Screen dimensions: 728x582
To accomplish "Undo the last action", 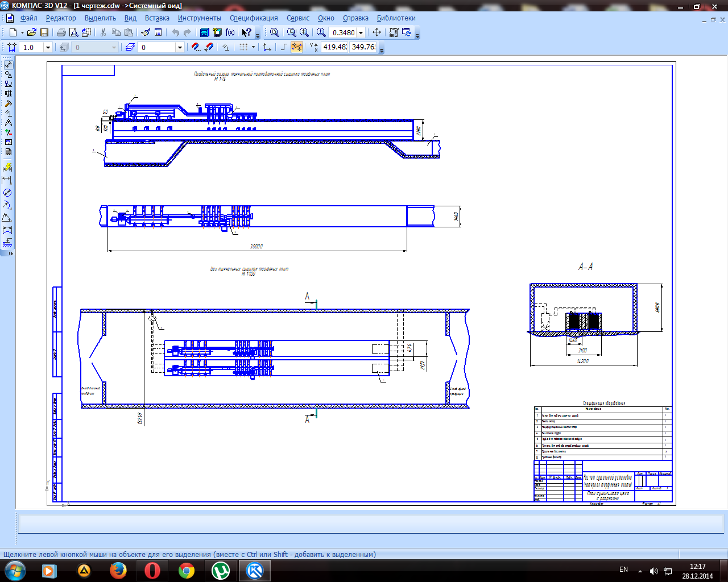I will [175, 32].
